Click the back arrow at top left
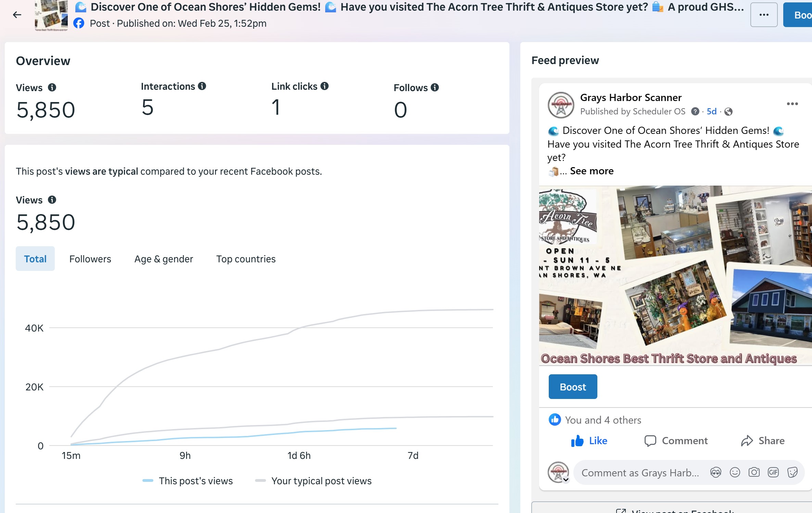The height and width of the screenshot is (513, 812). click(x=17, y=15)
